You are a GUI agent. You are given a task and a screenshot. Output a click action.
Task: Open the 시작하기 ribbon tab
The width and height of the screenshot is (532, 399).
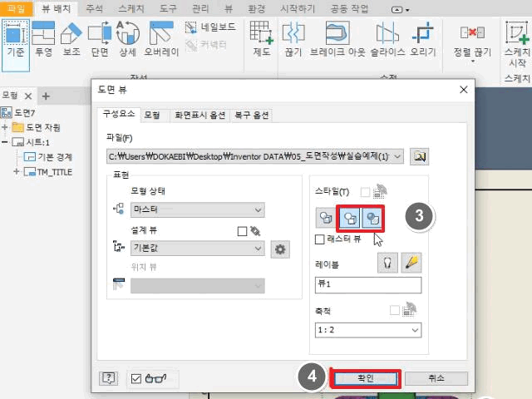pyautogui.click(x=298, y=8)
